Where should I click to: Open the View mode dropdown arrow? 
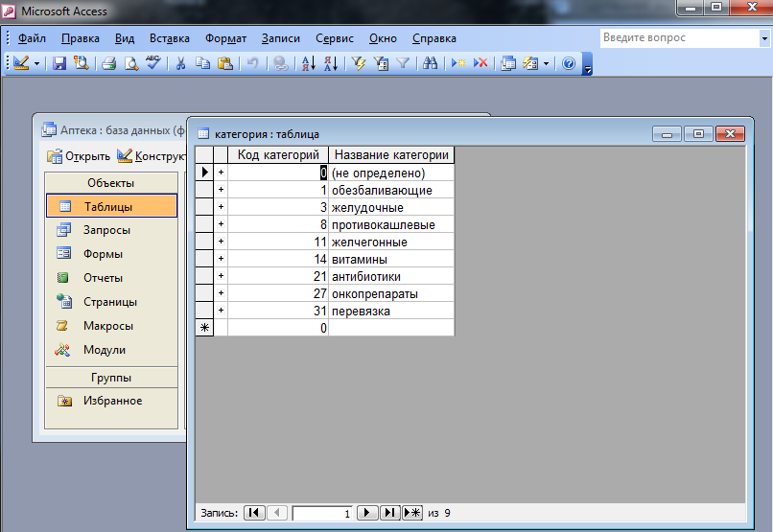pos(36,64)
